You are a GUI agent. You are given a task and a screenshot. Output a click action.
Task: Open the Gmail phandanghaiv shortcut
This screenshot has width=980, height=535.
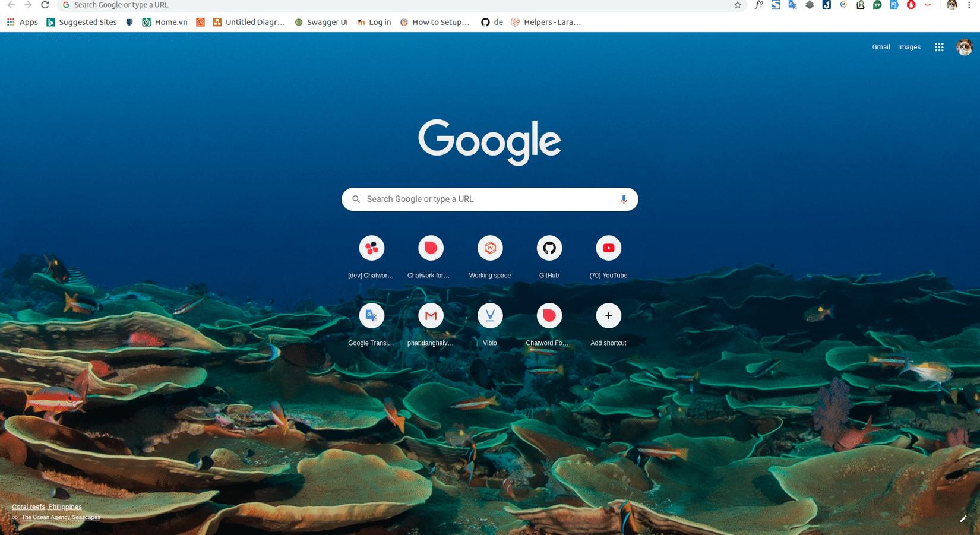pos(431,325)
